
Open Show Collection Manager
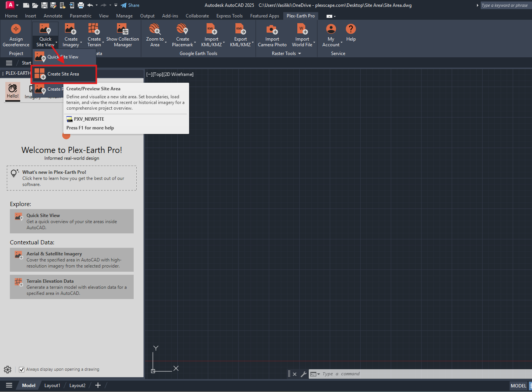(x=122, y=35)
